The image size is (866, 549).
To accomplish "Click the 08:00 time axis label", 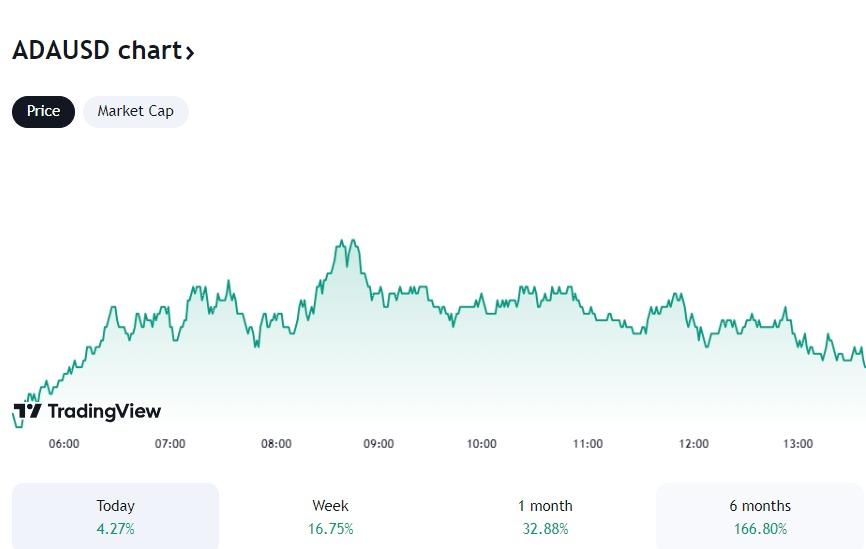I will (x=276, y=443).
